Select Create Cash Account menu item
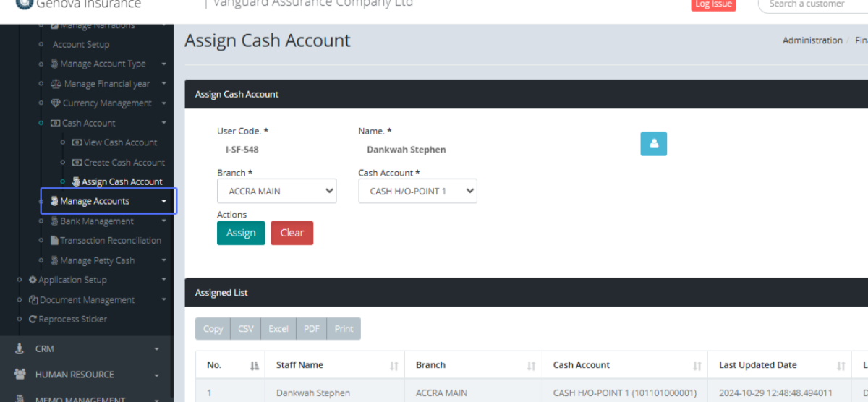The height and width of the screenshot is (402, 868). pyautogui.click(x=124, y=163)
